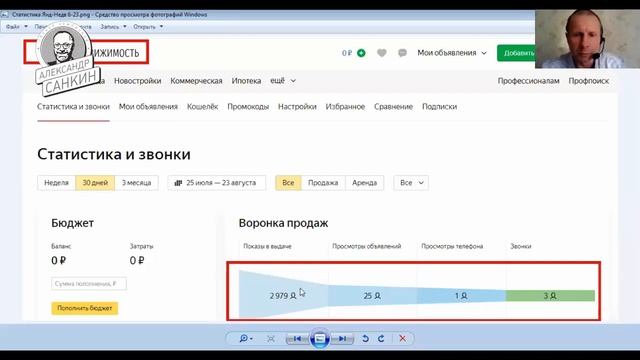Open the zoom magnifier control in Photo Viewer
Image resolution: width=640 pixels, height=360 pixels.
(245, 338)
